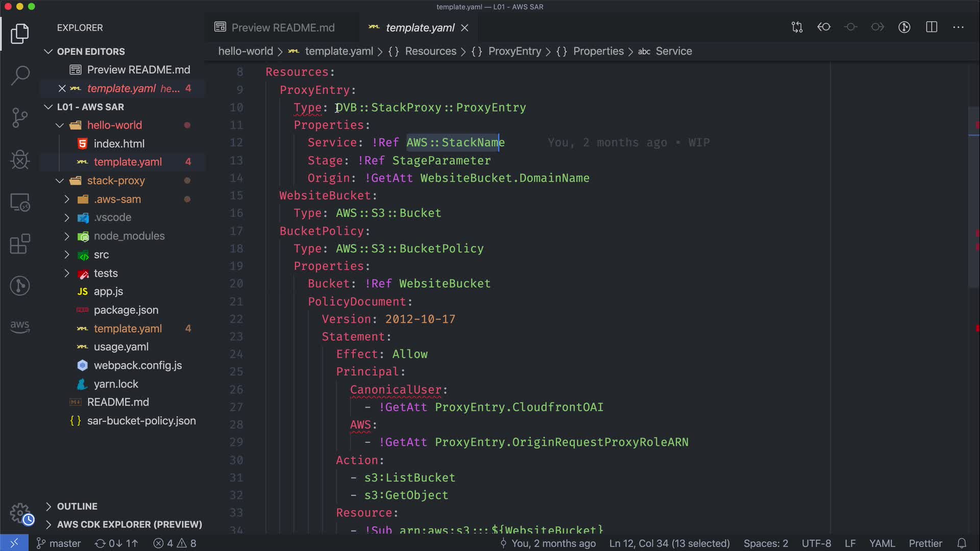
Task: Open the Extensions view icon
Action: coord(20,244)
